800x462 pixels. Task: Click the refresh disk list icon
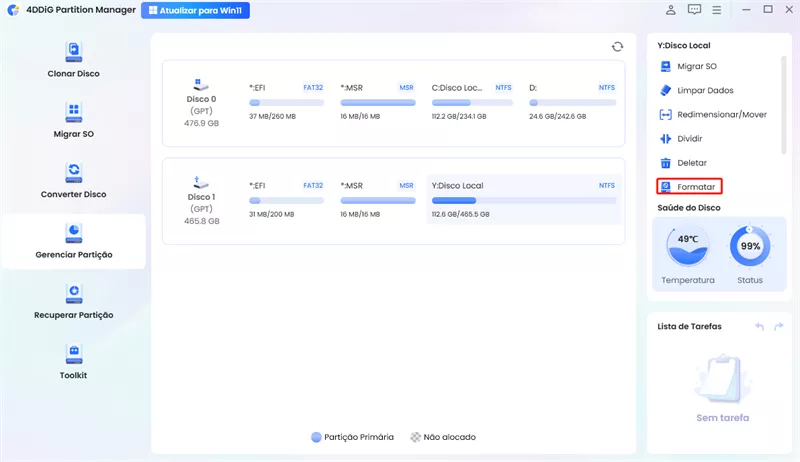pyautogui.click(x=617, y=47)
